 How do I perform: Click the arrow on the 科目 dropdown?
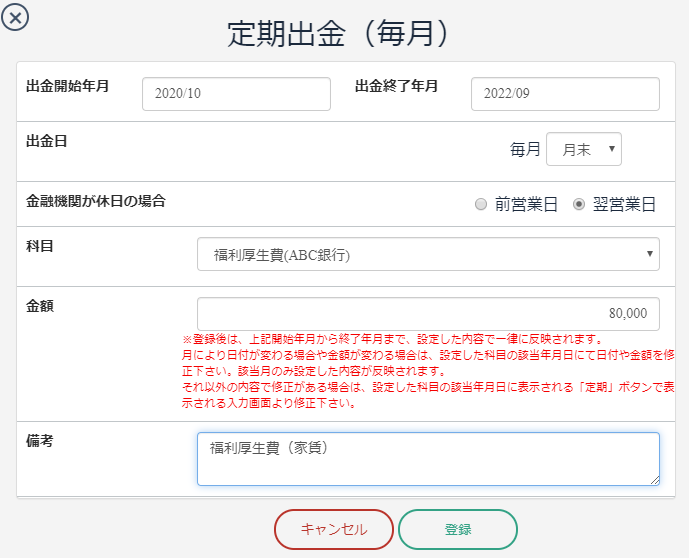649,254
